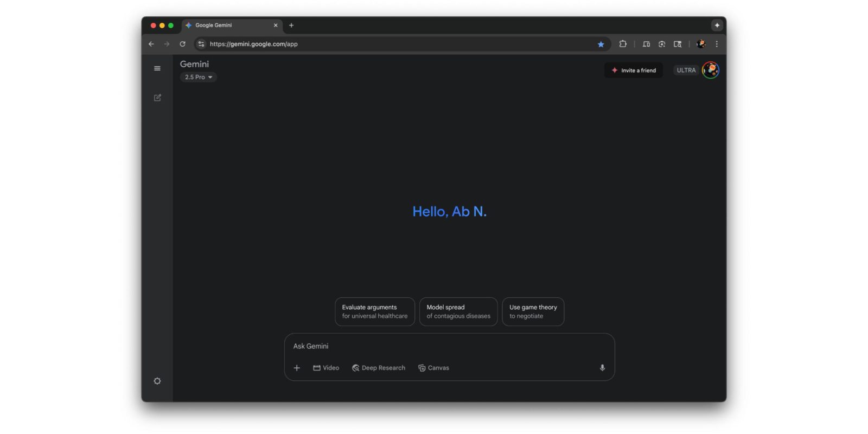The image size is (868, 434).
Task: Select the Google Gemini tab
Action: tap(228, 25)
